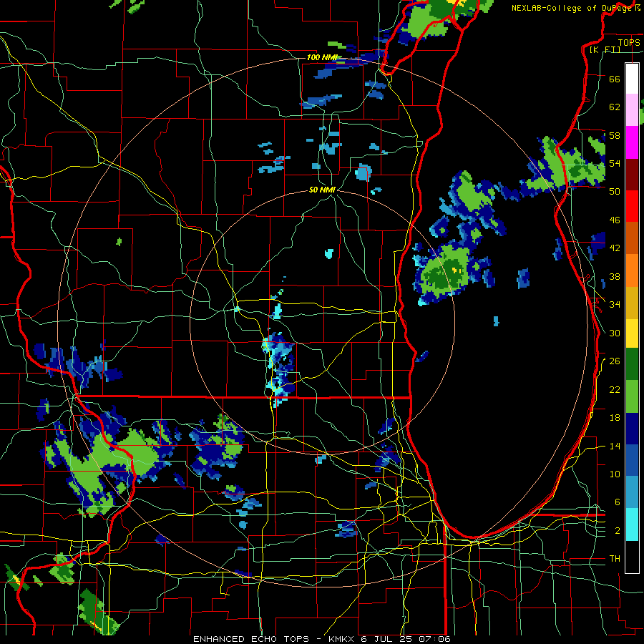Select the dark orange legend swatch
The height and width of the screenshot is (644, 644).
(x=632, y=238)
